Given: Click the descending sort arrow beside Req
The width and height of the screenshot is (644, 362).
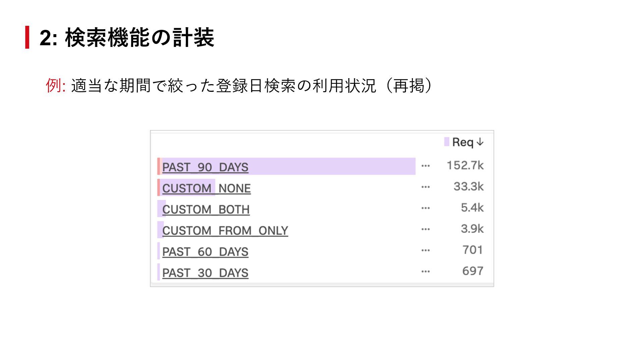Looking at the screenshot, I should pos(480,142).
